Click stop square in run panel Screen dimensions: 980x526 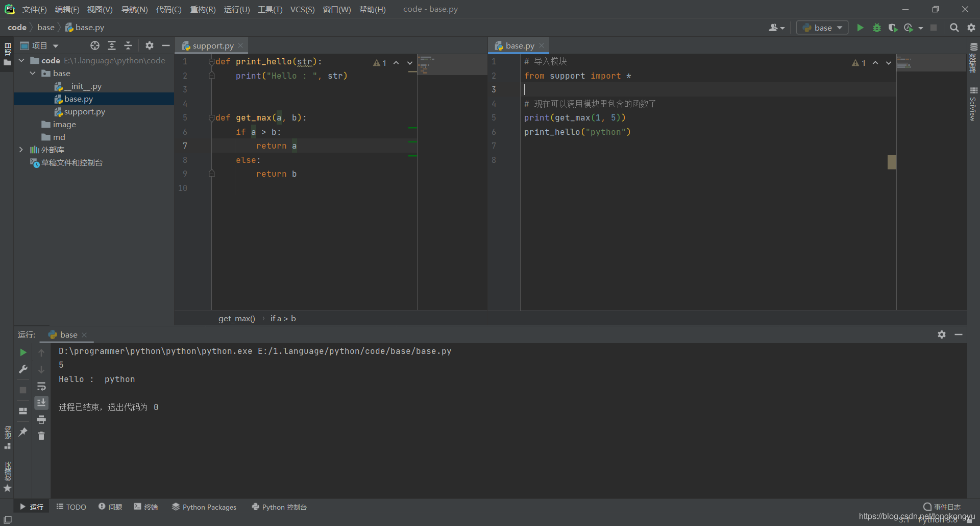coord(23,390)
